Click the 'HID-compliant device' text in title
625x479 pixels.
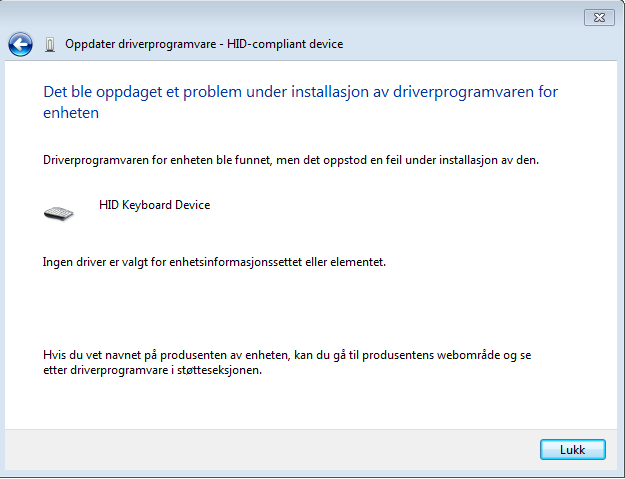285,44
